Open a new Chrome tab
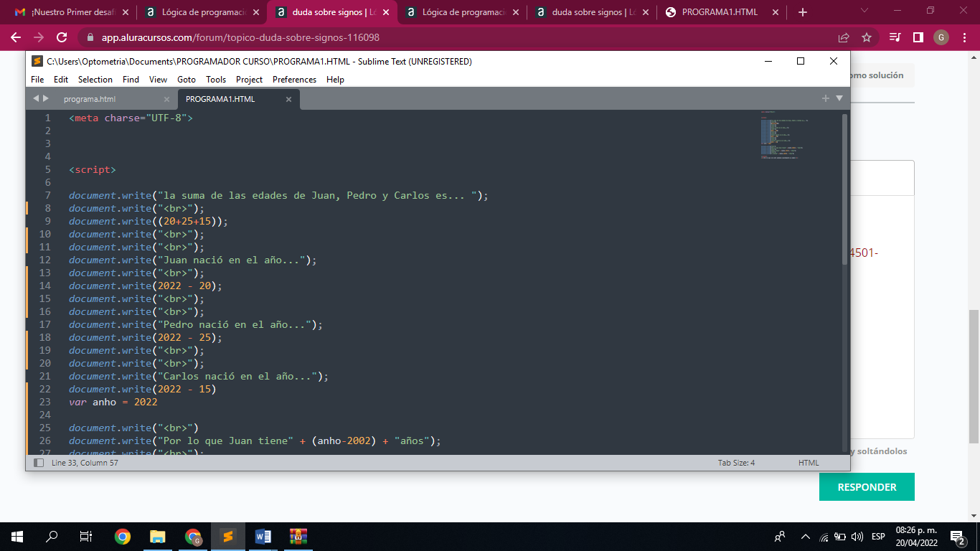This screenshot has width=980, height=551. (802, 12)
